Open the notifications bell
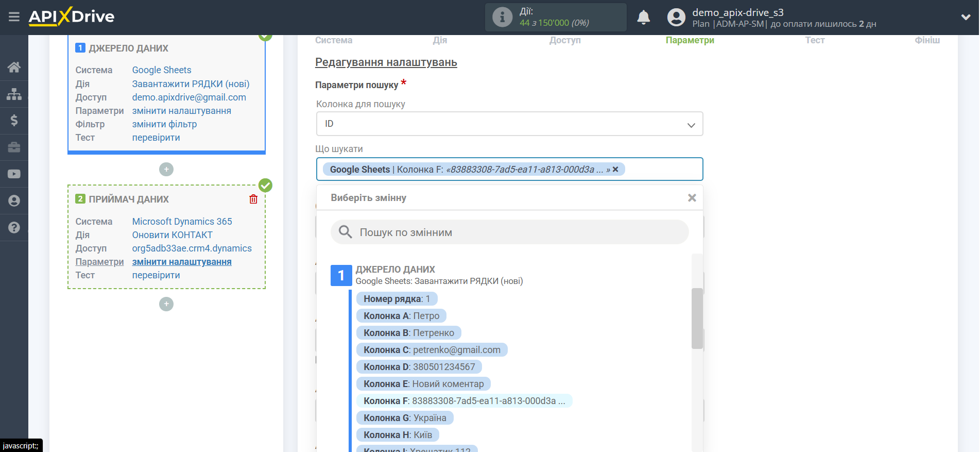980x452 pixels. 643,18
